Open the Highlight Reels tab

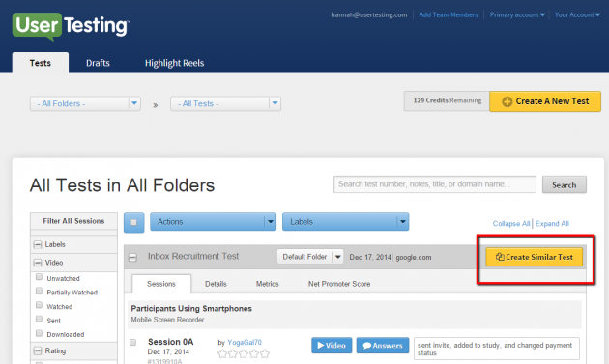click(174, 63)
